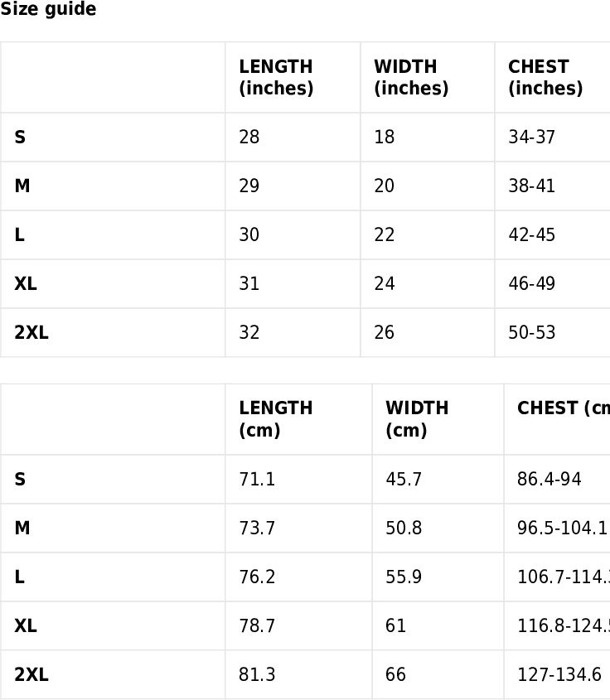This screenshot has width=610, height=700.
Task: Select the 71.1 length cell
Action: 257,480
